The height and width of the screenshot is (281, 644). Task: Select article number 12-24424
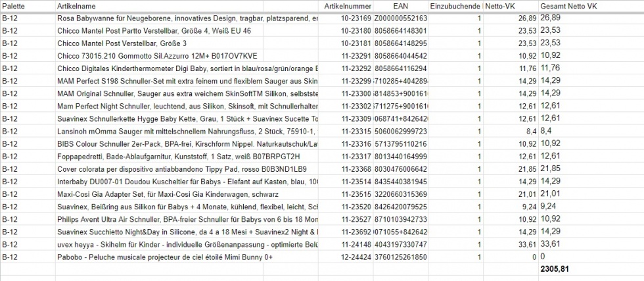pos(347,257)
